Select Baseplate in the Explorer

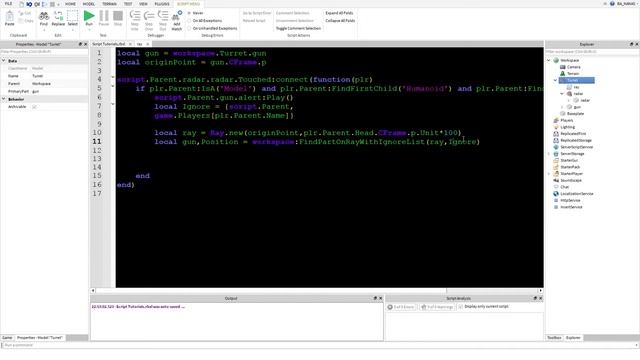pyautogui.click(x=576, y=114)
